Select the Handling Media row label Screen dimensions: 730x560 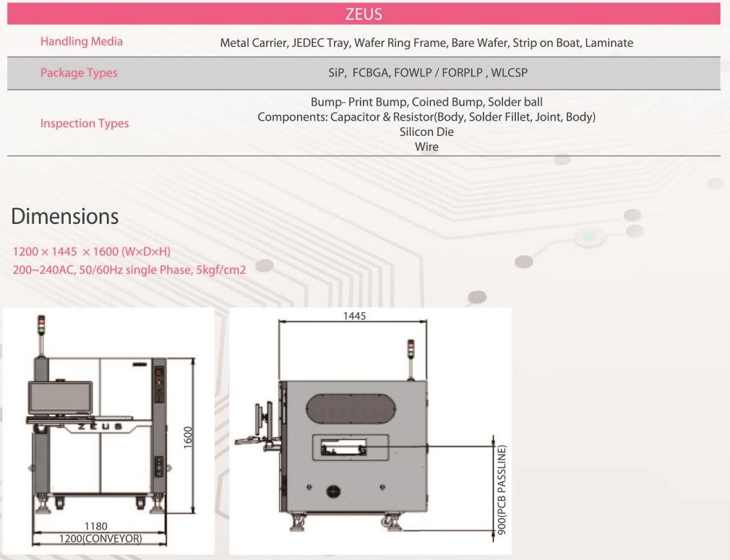[x=82, y=41]
